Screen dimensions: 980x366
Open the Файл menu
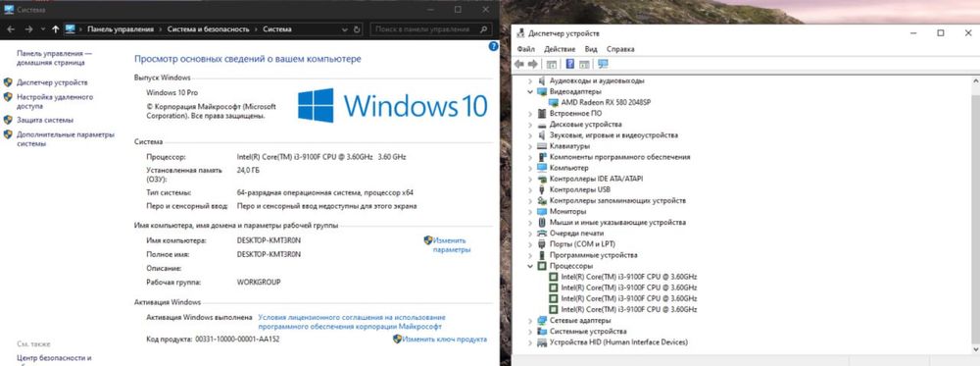525,49
